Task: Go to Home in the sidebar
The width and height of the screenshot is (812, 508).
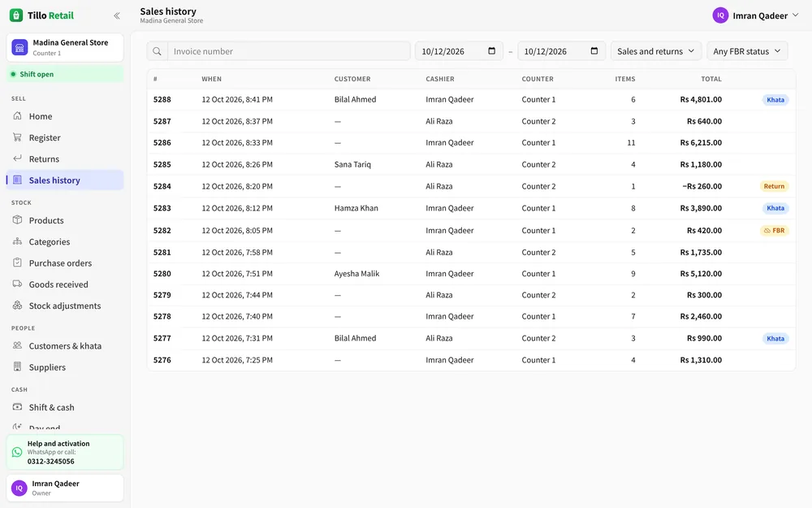Action: pos(65,116)
